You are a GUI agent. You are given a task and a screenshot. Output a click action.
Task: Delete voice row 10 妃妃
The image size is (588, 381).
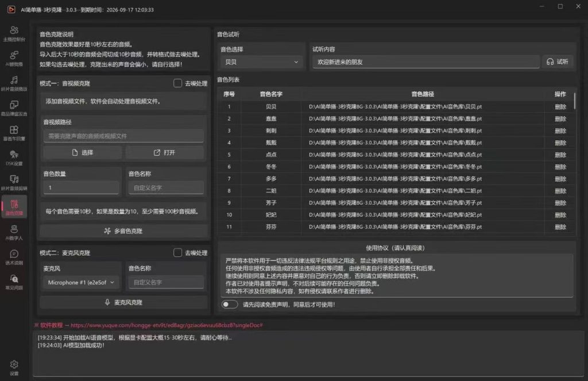pos(560,215)
